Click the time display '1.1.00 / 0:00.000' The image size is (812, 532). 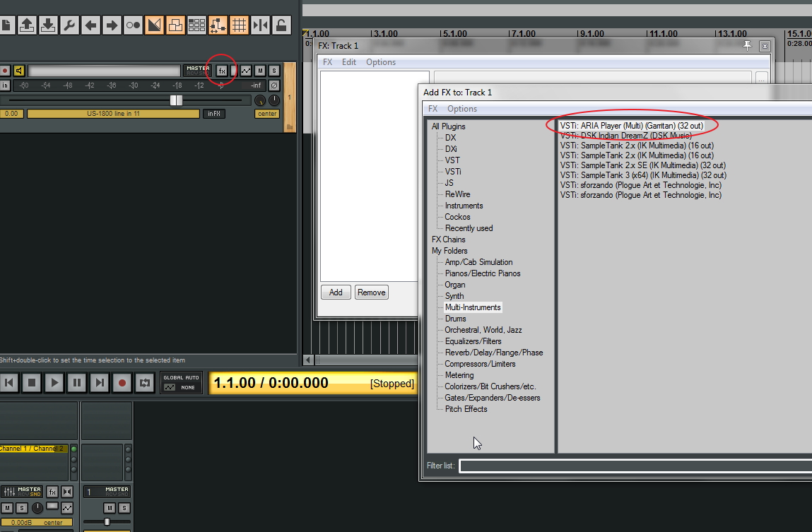pyautogui.click(x=271, y=383)
